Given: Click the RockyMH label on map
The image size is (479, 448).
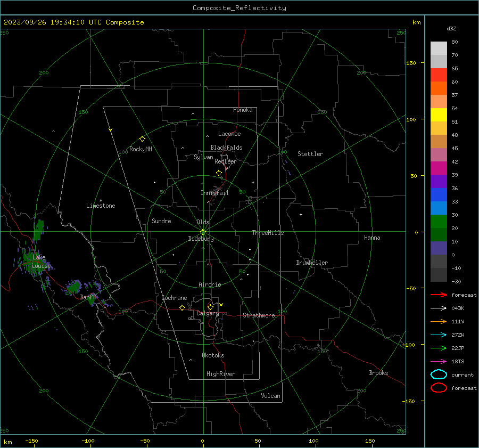Looking at the screenshot, I should (141, 149).
